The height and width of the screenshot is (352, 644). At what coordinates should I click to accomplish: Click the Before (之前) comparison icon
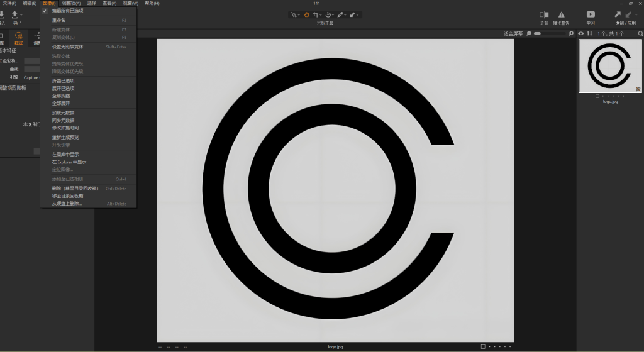pos(544,14)
